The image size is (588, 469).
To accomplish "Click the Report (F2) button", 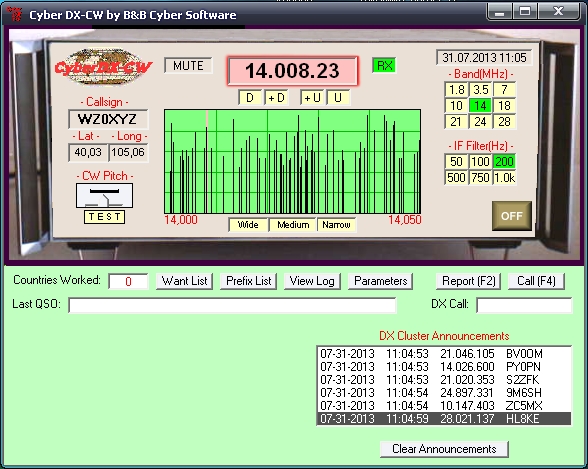I will (468, 281).
